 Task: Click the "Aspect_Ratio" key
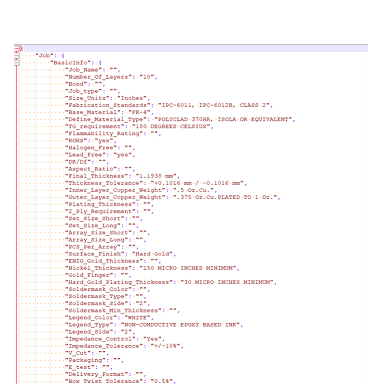[x=91, y=169]
